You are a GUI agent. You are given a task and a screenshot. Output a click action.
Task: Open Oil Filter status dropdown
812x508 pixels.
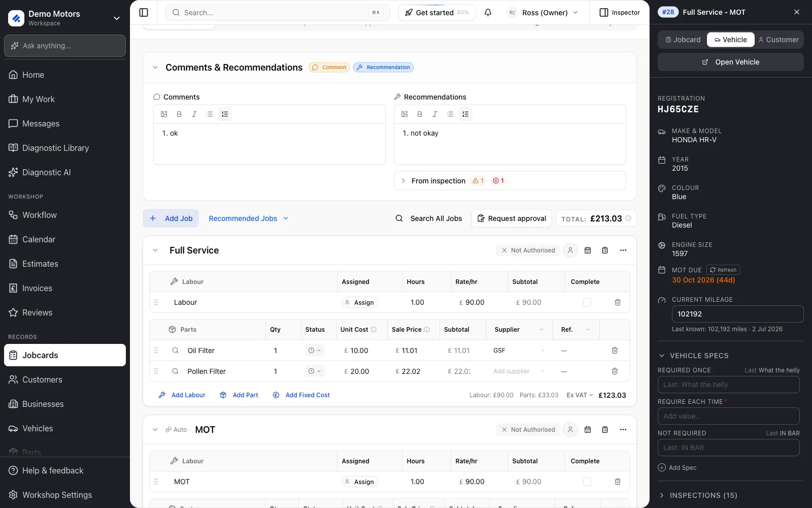coord(315,351)
